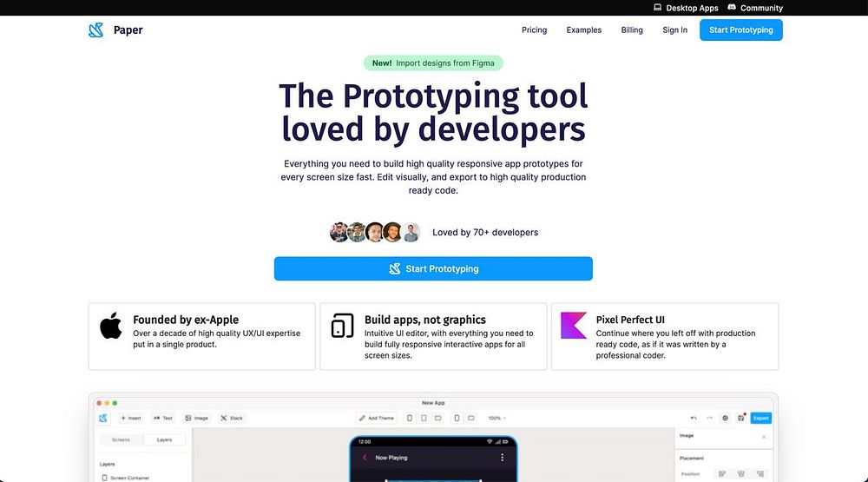The image size is (868, 482).
Task: Click the Loved by 70+ developers text
Action: [485, 232]
